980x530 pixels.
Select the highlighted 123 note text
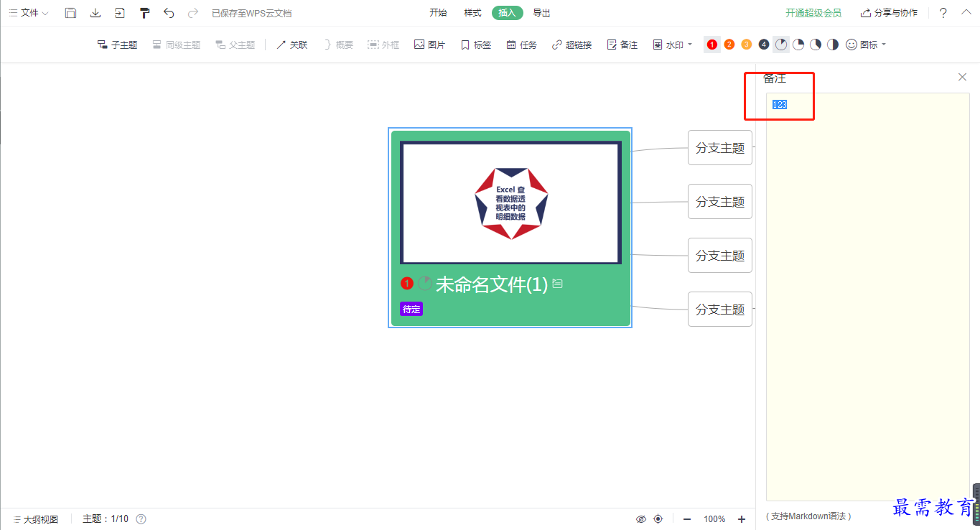point(780,105)
